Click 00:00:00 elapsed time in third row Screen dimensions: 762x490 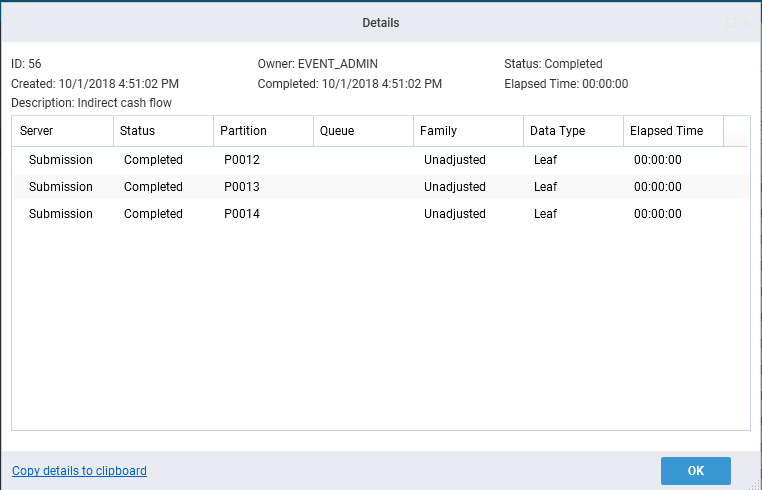pyautogui.click(x=658, y=214)
